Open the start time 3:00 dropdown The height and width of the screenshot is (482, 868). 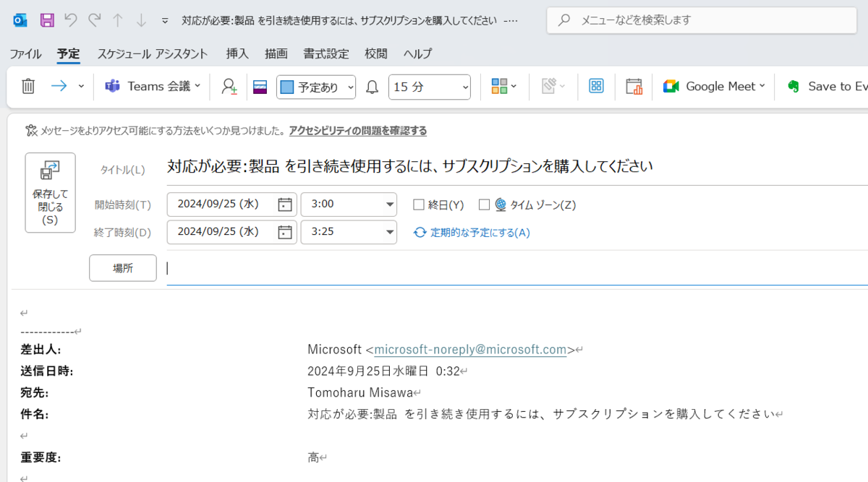tap(391, 205)
